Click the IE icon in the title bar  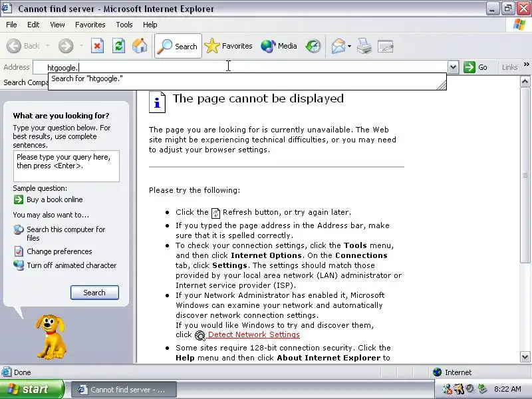tap(7, 8)
